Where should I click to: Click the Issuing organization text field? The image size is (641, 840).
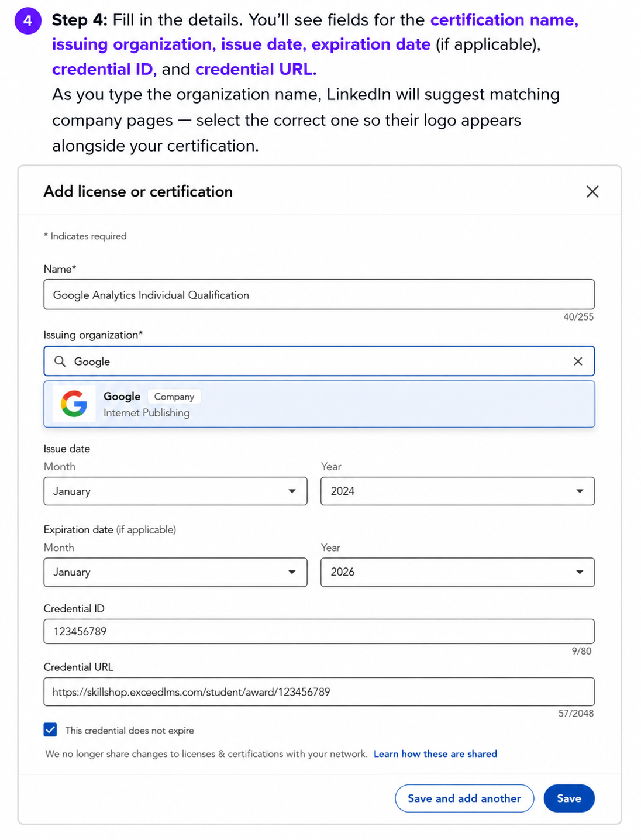[319, 361]
